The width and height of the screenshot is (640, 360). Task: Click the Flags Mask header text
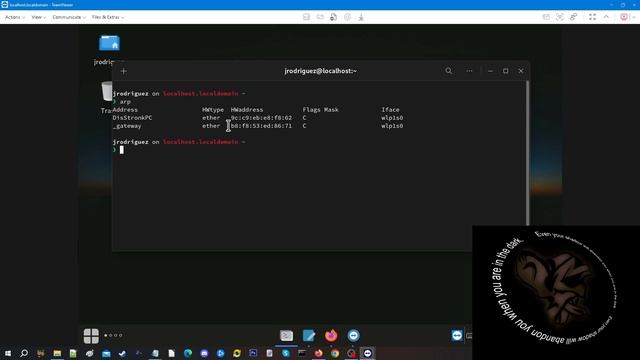tap(320, 109)
